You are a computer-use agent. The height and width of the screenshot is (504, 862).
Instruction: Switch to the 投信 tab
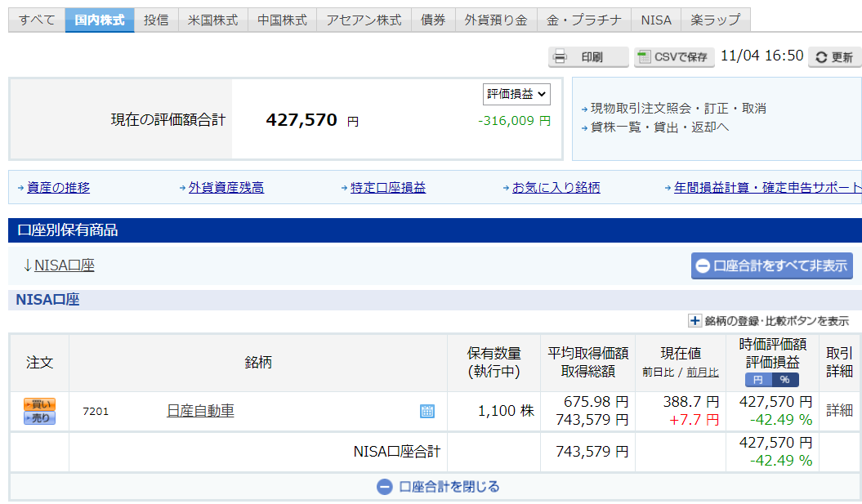point(156,20)
